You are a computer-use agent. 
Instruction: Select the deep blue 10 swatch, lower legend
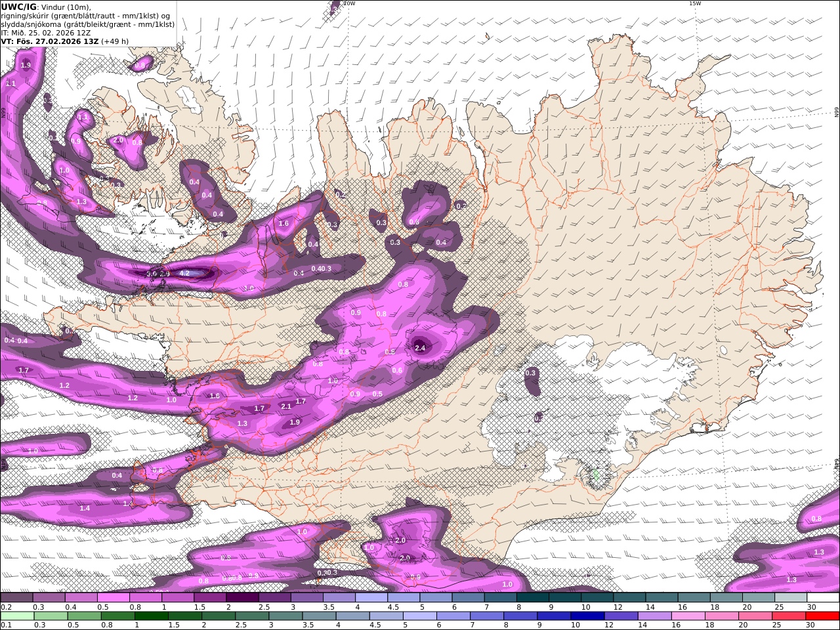(x=587, y=616)
